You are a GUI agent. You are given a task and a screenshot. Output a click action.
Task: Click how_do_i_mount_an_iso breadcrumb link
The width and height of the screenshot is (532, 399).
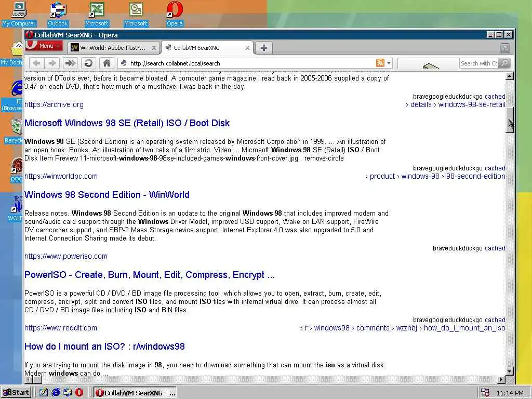tap(464, 328)
